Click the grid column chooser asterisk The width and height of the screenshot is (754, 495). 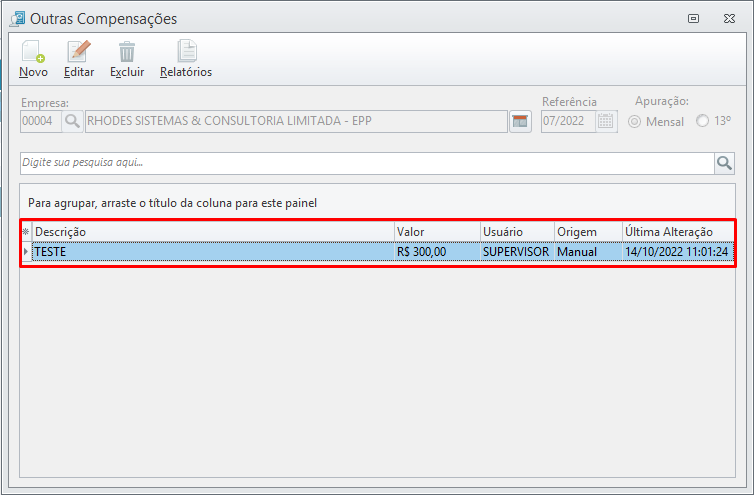(26, 232)
